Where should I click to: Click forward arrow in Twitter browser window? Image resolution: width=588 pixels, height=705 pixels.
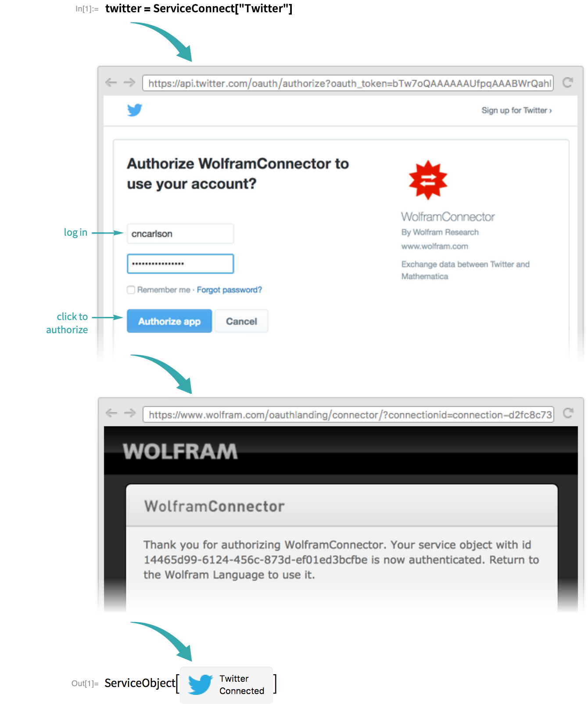(129, 83)
